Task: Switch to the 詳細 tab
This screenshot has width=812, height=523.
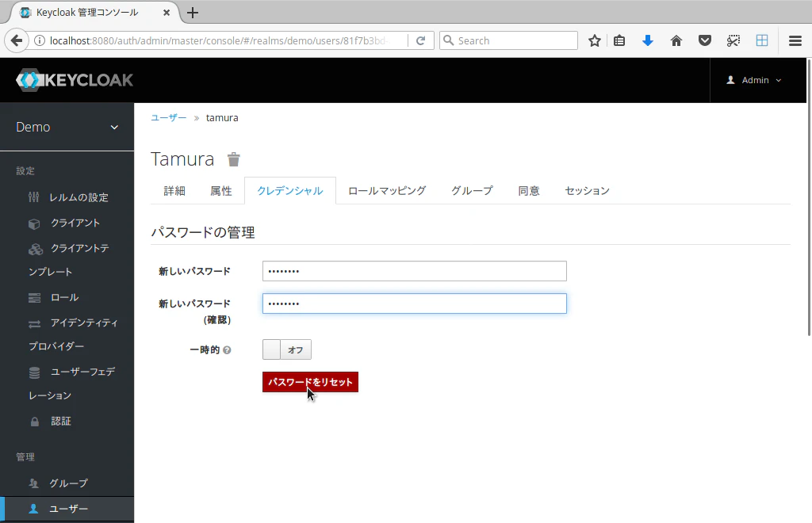Action: point(174,191)
